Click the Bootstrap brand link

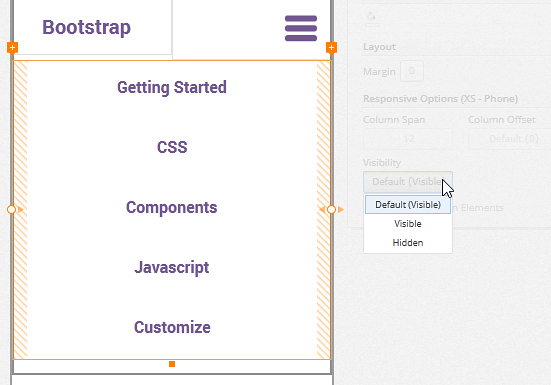click(86, 27)
